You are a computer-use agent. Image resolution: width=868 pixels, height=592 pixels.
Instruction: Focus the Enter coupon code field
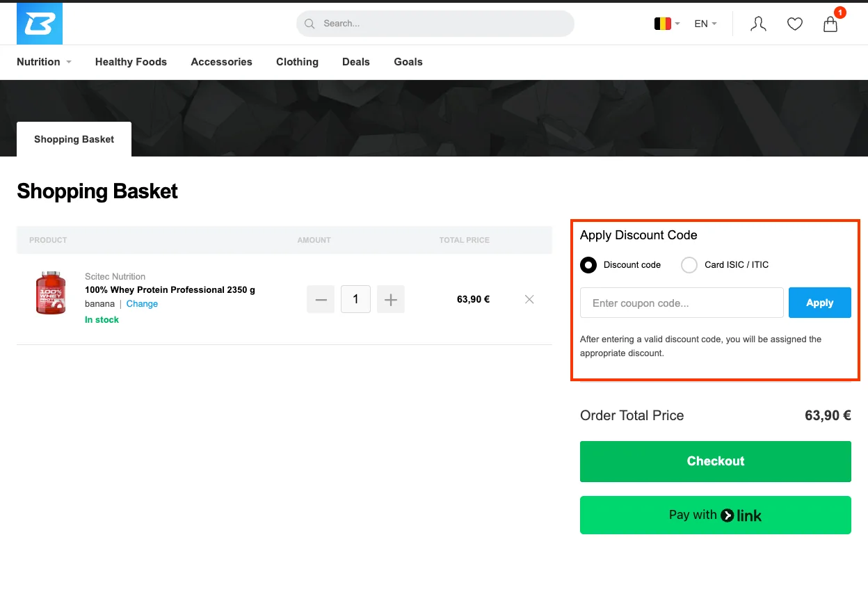click(x=682, y=303)
